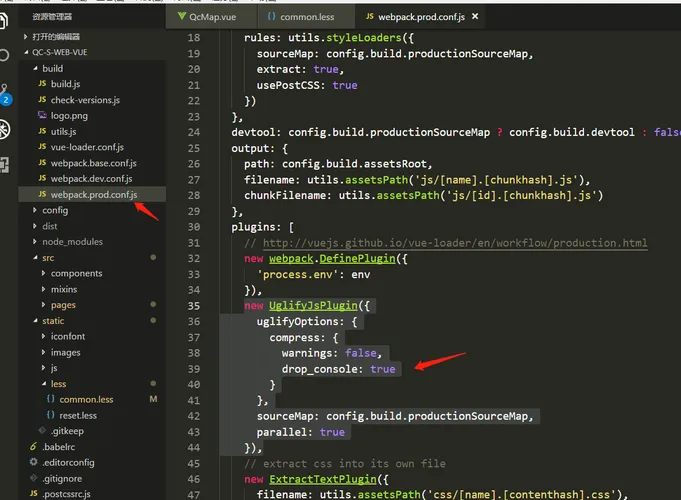The height and width of the screenshot is (500, 681).
Task: Open the Explorer activity bar icon
Action: (x=3, y=20)
